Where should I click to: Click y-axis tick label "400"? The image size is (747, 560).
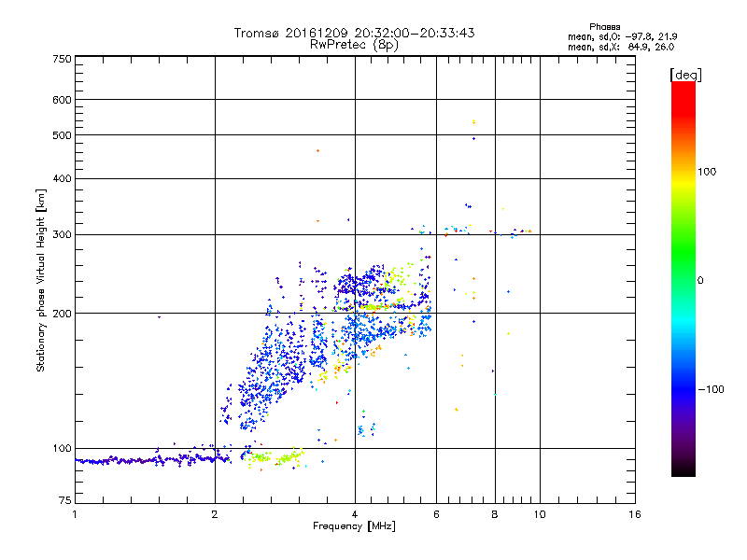pos(62,178)
